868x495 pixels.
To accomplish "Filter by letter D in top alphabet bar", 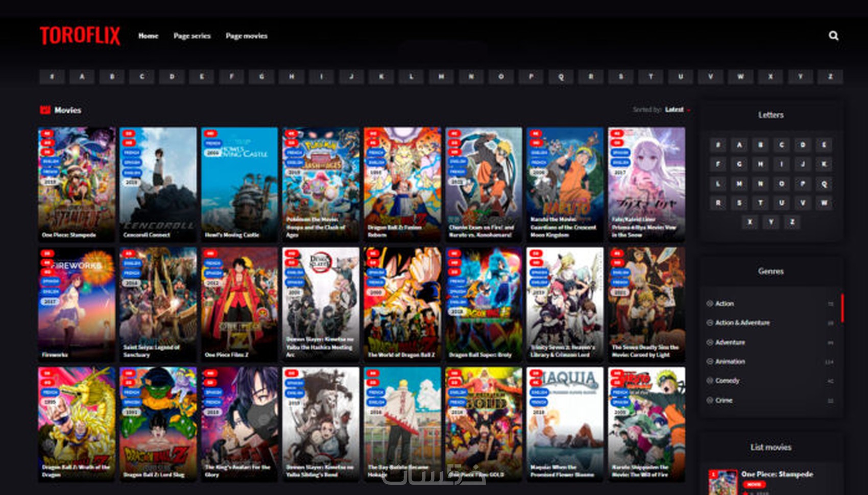I will pos(172,77).
